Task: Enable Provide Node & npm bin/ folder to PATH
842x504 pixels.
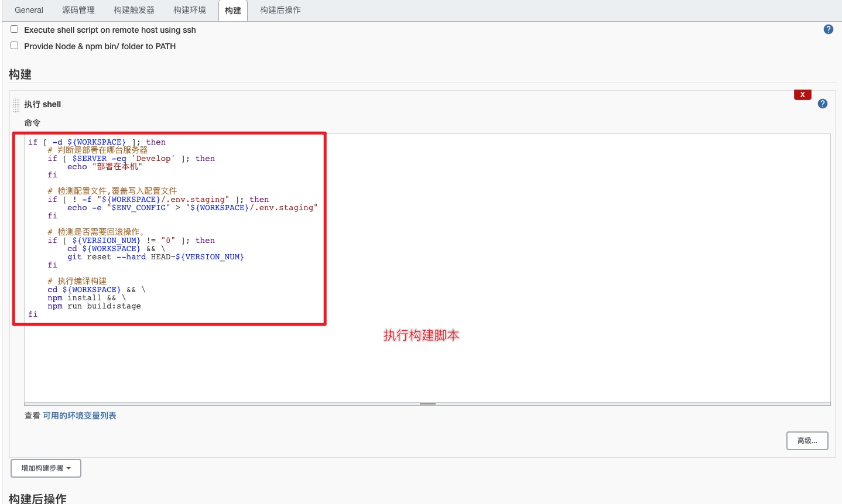Action: point(15,46)
